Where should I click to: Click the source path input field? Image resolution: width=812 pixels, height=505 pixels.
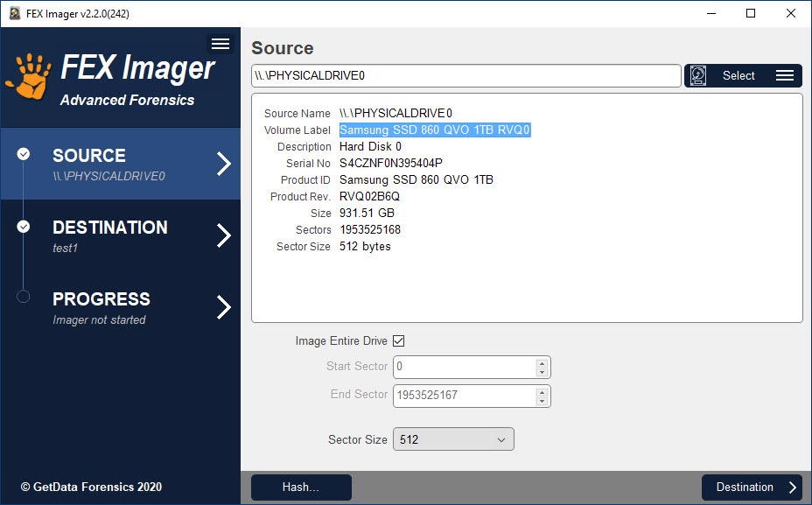point(466,75)
